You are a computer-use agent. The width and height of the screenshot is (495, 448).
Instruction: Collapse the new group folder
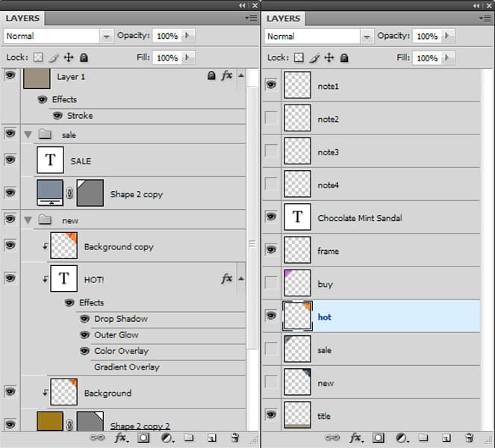click(x=28, y=220)
